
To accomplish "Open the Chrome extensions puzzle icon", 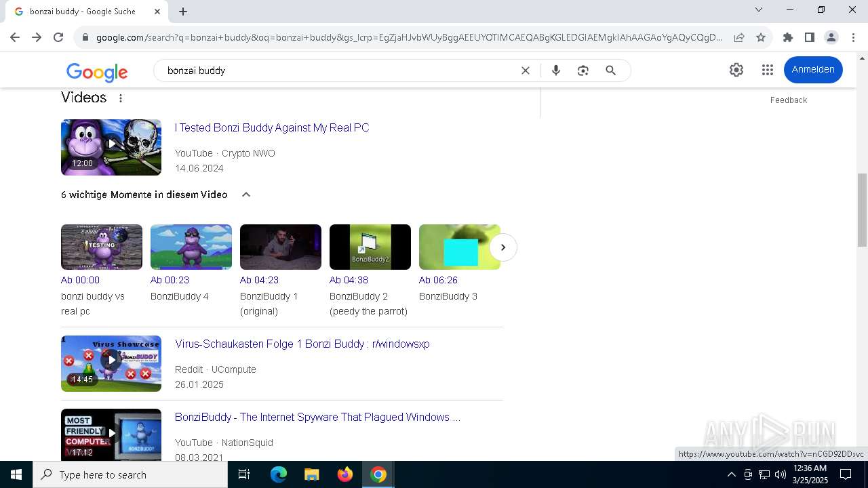I will [x=788, y=37].
